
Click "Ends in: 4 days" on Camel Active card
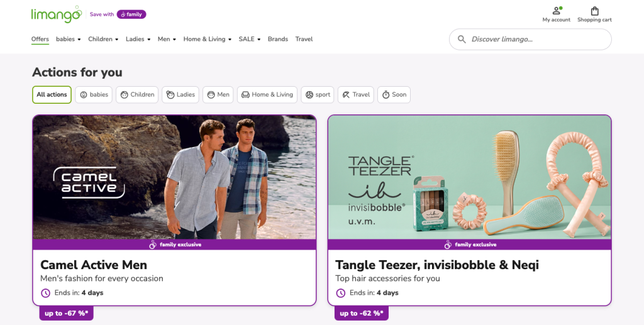(79, 293)
